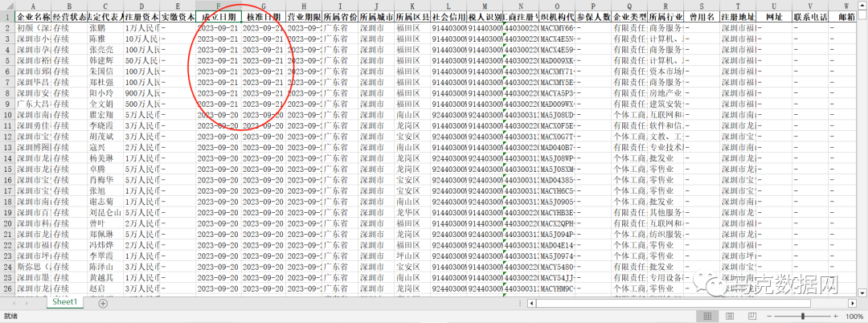The height and width of the screenshot is (323, 868).
Task: Adjust the zoom slider handle
Action: (x=801, y=316)
